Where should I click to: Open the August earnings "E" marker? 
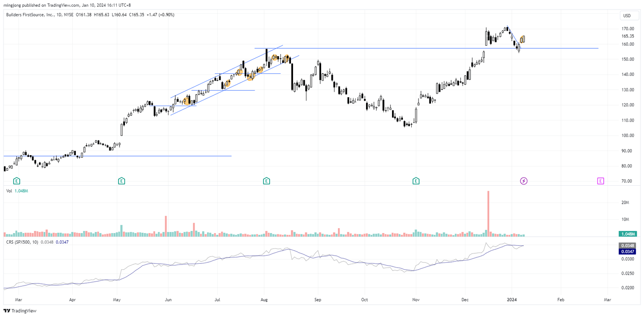(266, 181)
